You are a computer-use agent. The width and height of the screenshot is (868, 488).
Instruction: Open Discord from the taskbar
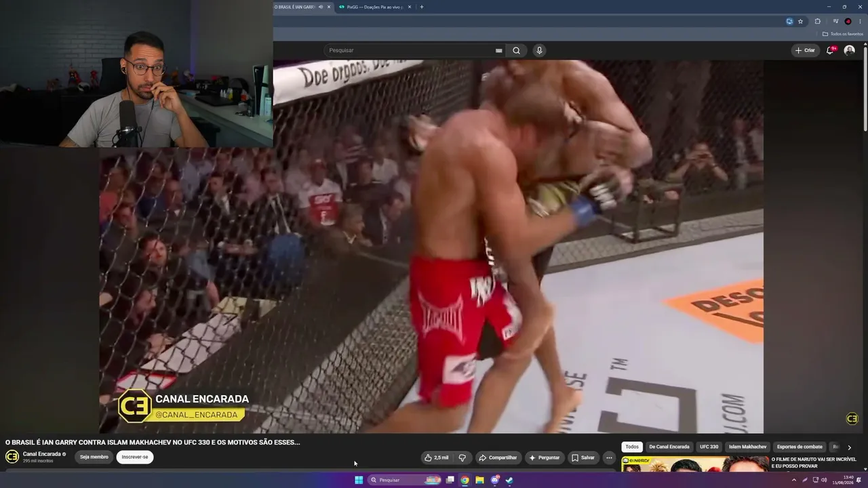[494, 480]
